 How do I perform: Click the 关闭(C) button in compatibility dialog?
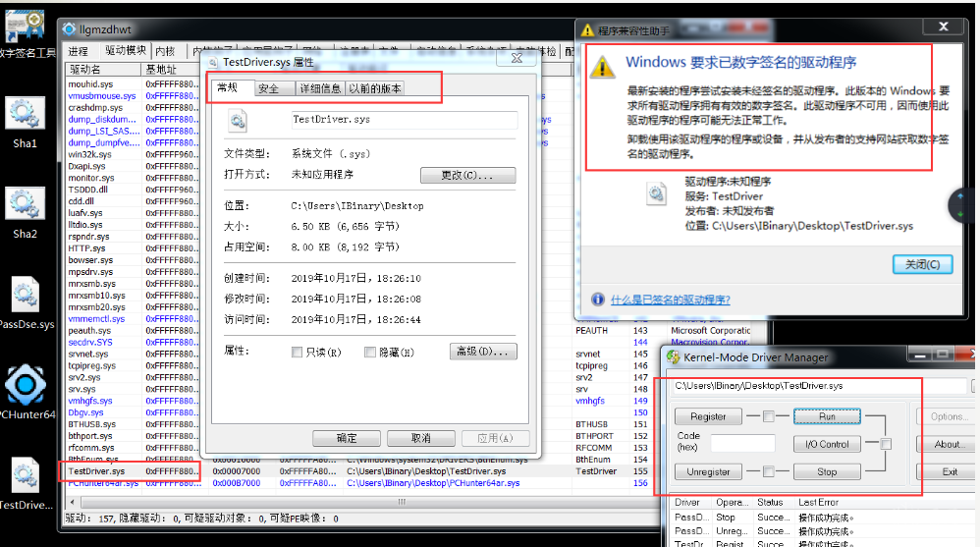[922, 264]
